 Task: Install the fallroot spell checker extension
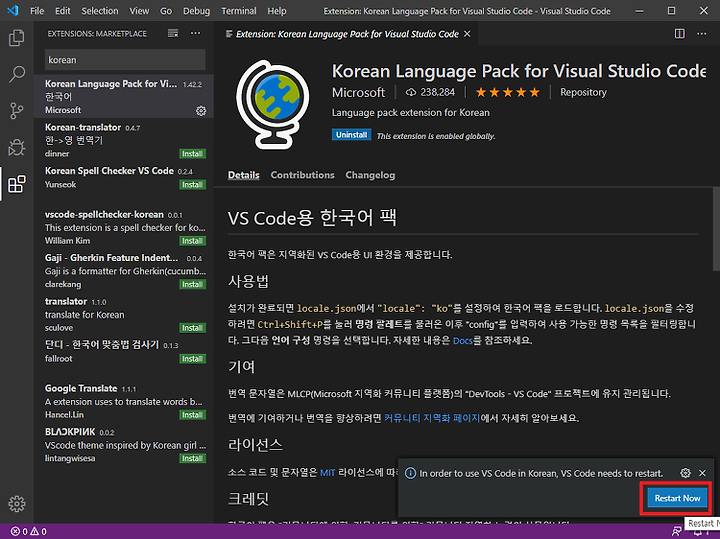click(x=192, y=359)
